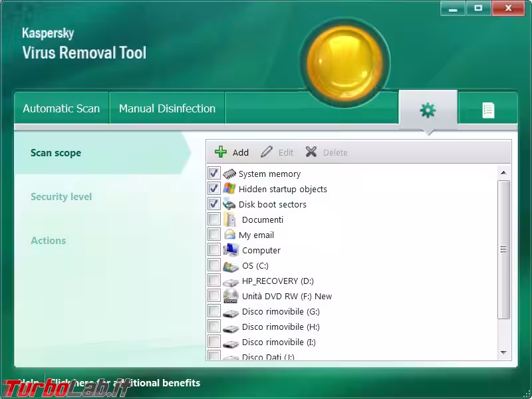
Task: Click the green plus Add icon
Action: pyautogui.click(x=221, y=152)
